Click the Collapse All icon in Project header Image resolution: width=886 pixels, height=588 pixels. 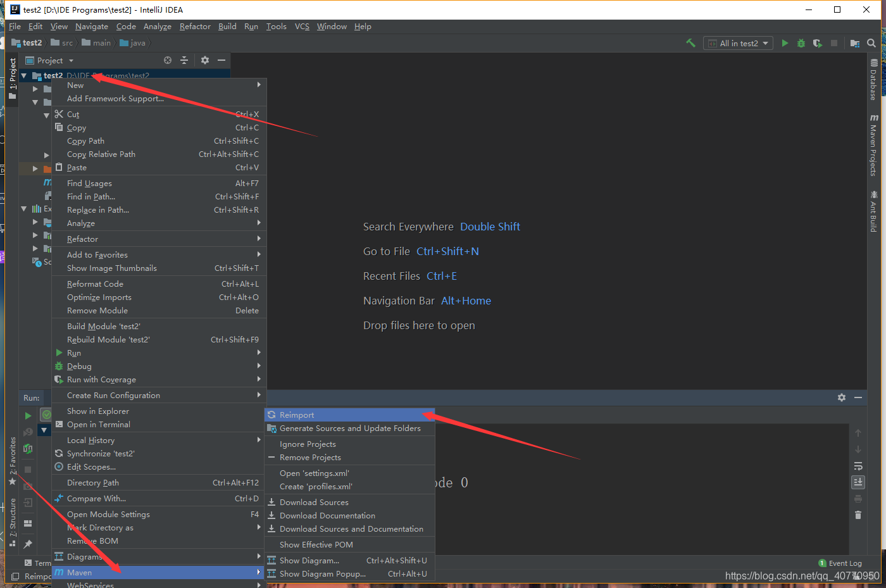tap(184, 60)
